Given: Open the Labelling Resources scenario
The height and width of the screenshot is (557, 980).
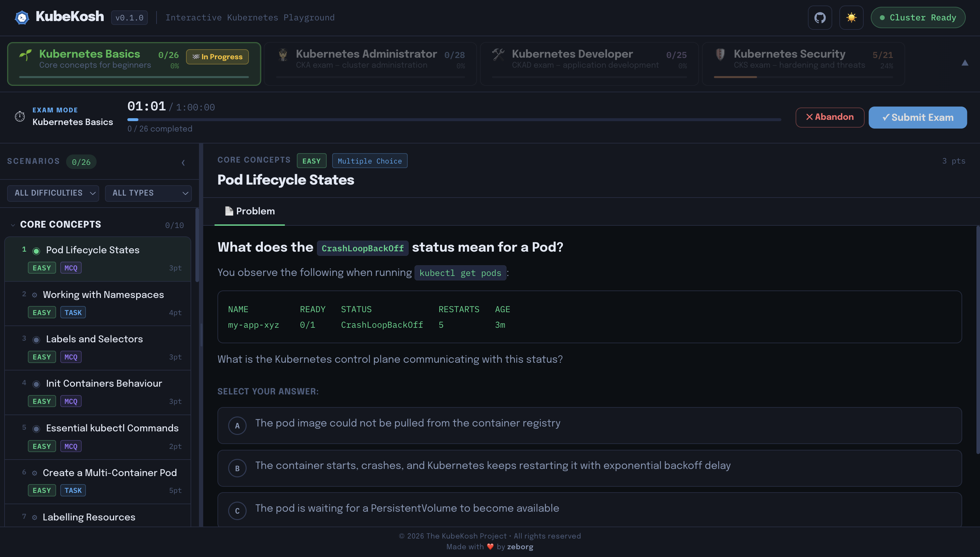Looking at the screenshot, I should (98, 516).
